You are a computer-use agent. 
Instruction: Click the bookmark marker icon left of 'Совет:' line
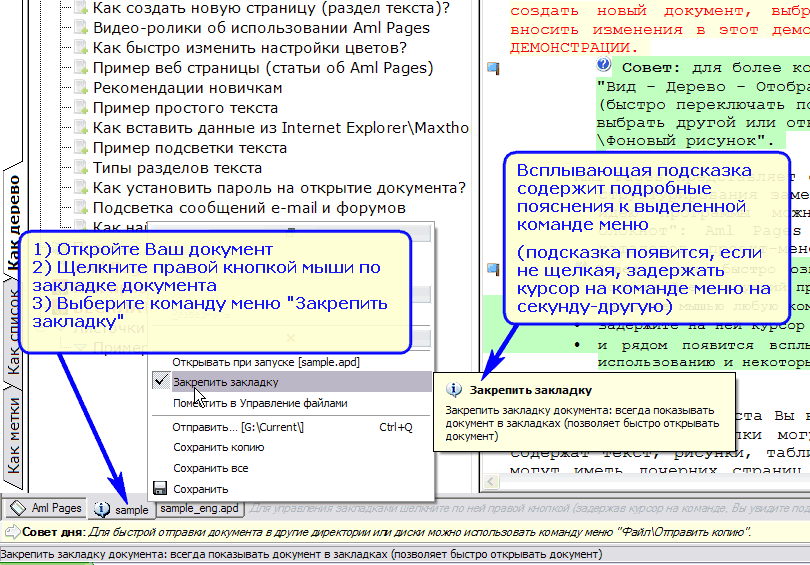pos(493,68)
